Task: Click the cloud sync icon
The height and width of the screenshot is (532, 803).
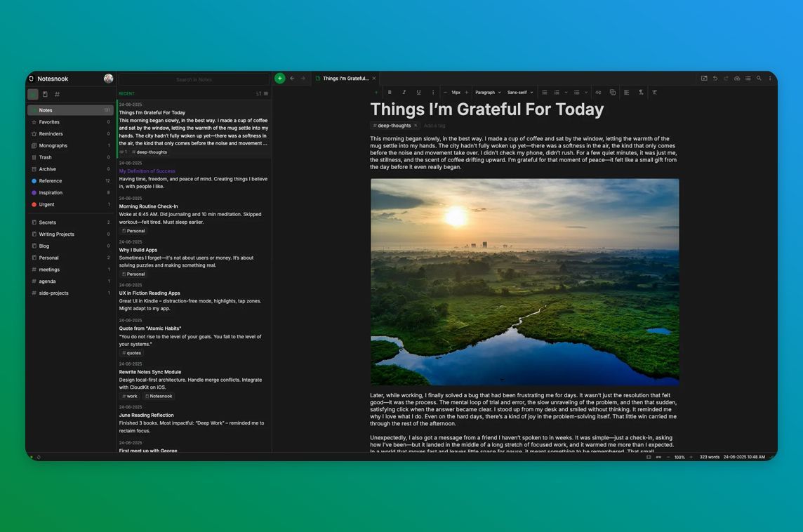Action: coord(737,78)
